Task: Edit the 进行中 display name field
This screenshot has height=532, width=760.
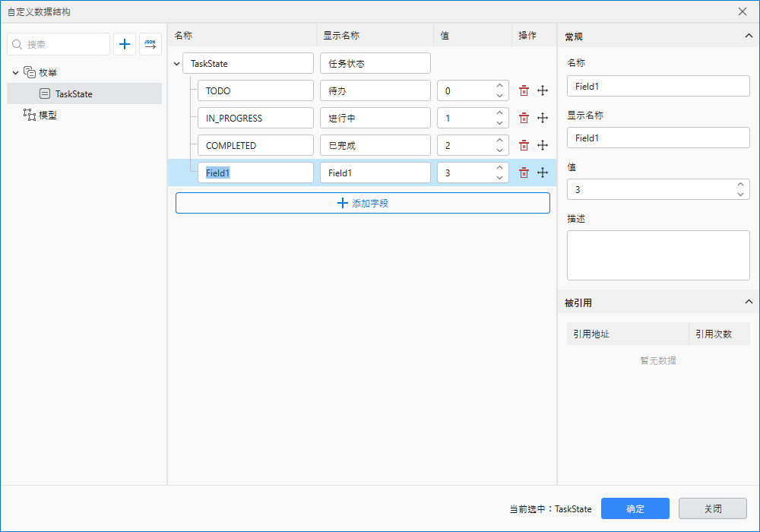Action: pyautogui.click(x=375, y=118)
